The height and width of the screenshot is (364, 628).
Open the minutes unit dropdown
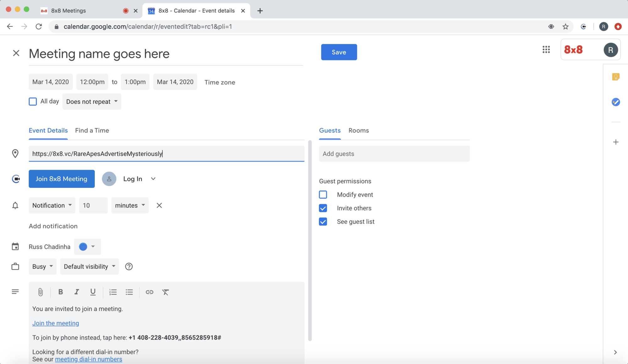click(130, 205)
